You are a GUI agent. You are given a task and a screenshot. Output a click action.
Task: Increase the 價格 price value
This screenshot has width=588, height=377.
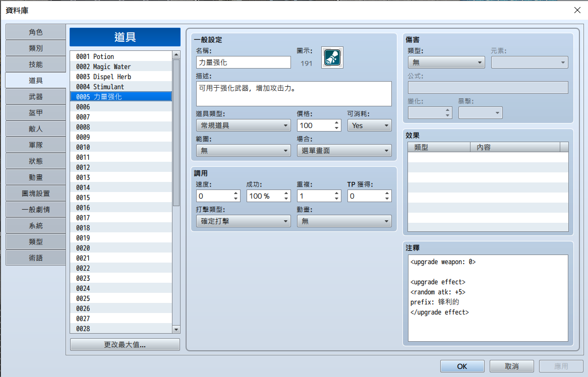point(336,122)
